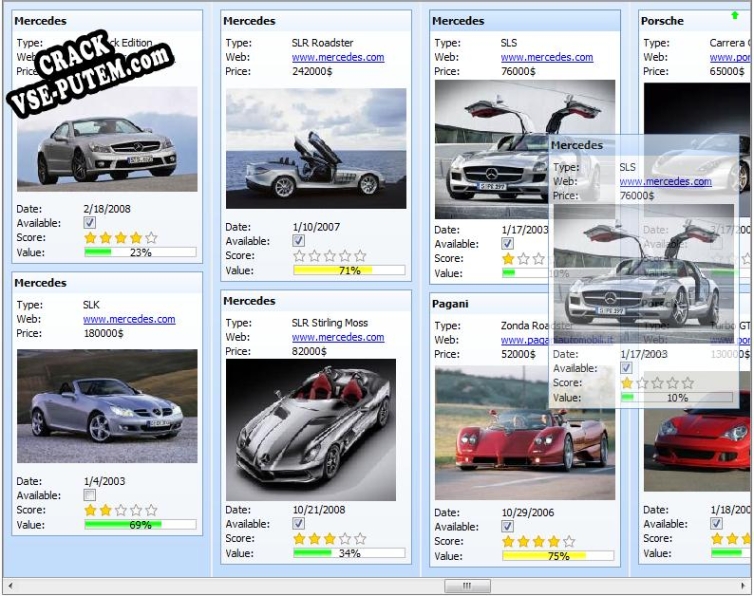Follow mercedes.com link on SLR Stirling Moss card

tap(338, 337)
